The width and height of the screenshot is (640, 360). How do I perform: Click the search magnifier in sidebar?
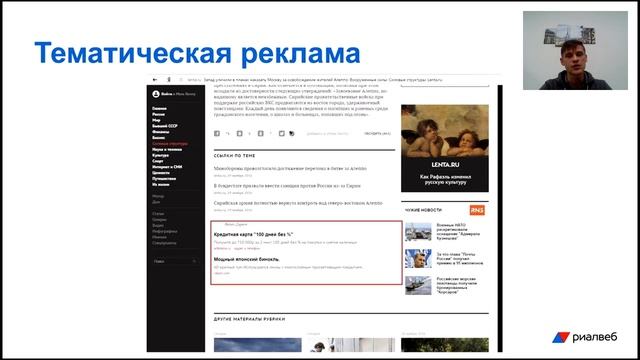tap(194, 261)
